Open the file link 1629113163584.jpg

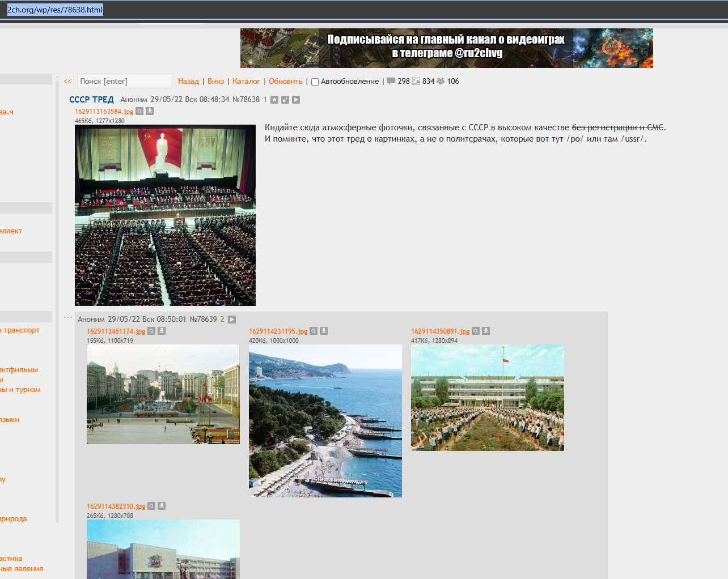pyautogui.click(x=104, y=112)
